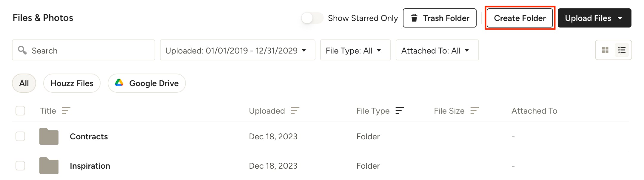
Task: Expand the File Type filter dropdown
Action: [x=355, y=50]
